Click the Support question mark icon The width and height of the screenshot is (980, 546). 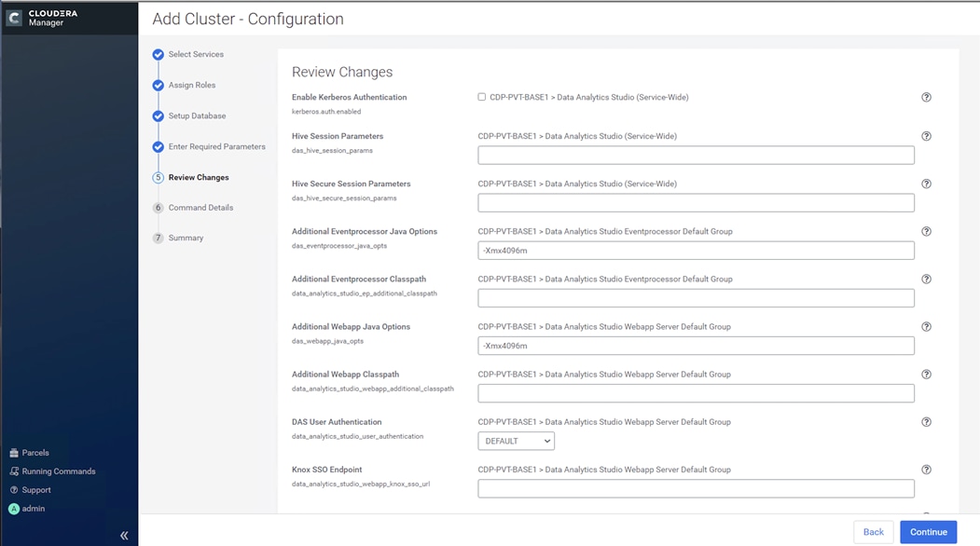tap(14, 490)
